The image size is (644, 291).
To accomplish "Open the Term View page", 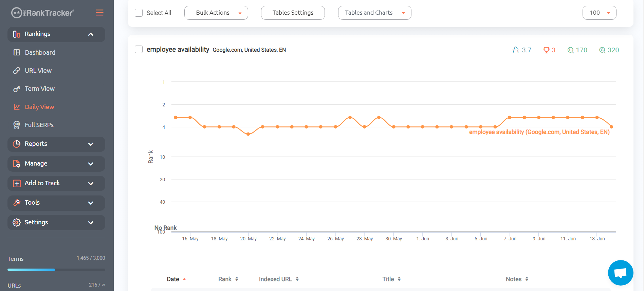I will click(39, 88).
